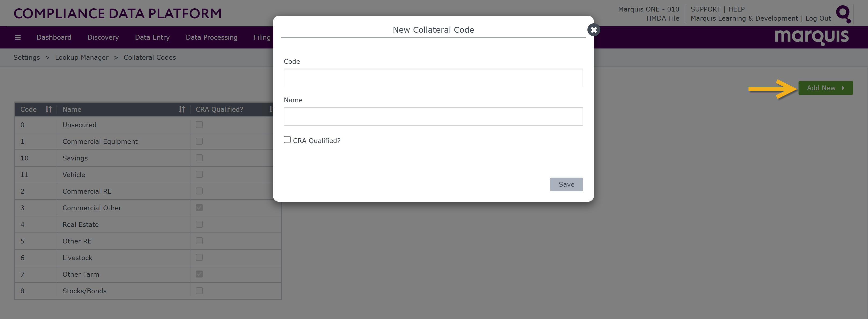The image size is (868, 319).
Task: Toggle CRA Qualified checkbox for Commercial Other
Action: [x=199, y=208]
